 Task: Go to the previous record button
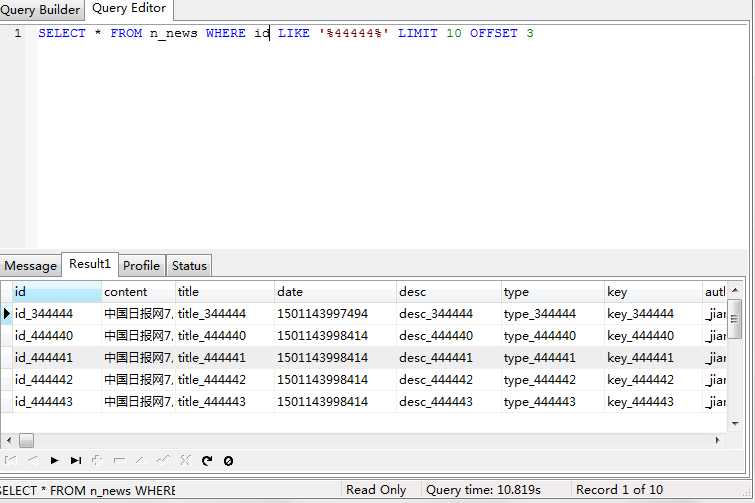pyautogui.click(x=32, y=460)
